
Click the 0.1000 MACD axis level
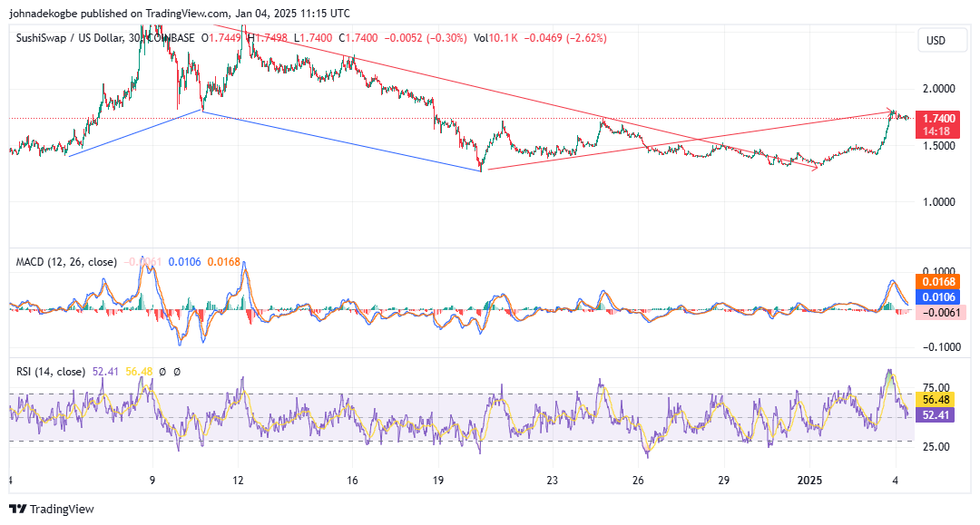click(939, 272)
